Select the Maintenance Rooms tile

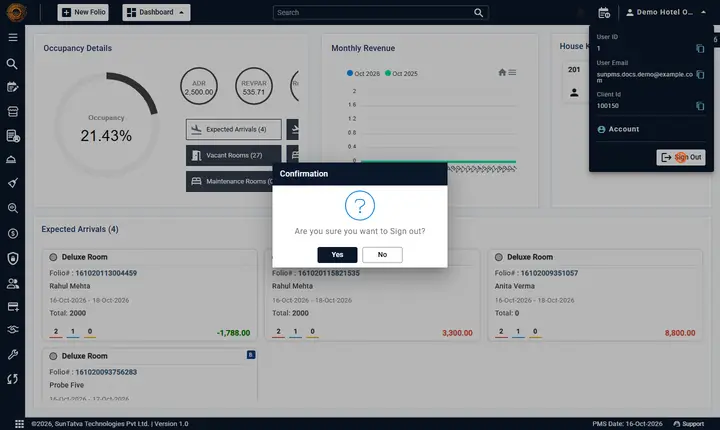click(229, 181)
